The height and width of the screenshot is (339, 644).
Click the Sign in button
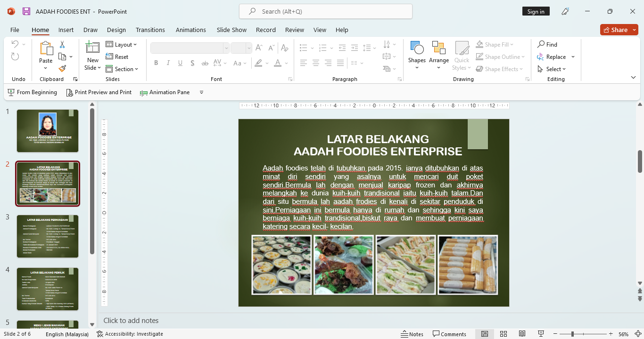click(x=536, y=11)
